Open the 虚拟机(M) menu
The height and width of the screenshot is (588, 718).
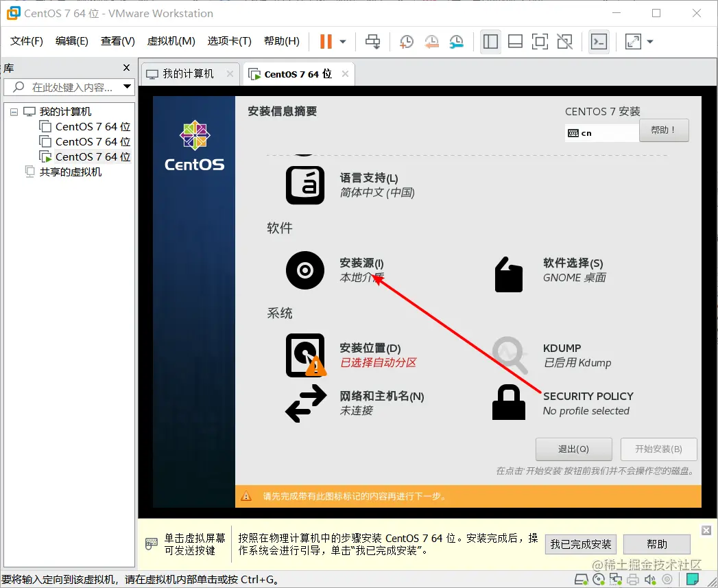click(171, 41)
